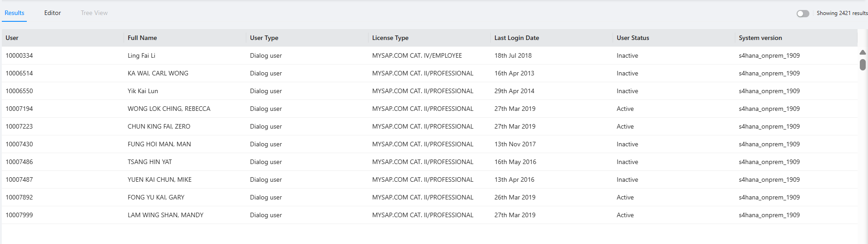The width and height of the screenshot is (868, 244).
Task: Select the Tree View tab
Action: 94,13
